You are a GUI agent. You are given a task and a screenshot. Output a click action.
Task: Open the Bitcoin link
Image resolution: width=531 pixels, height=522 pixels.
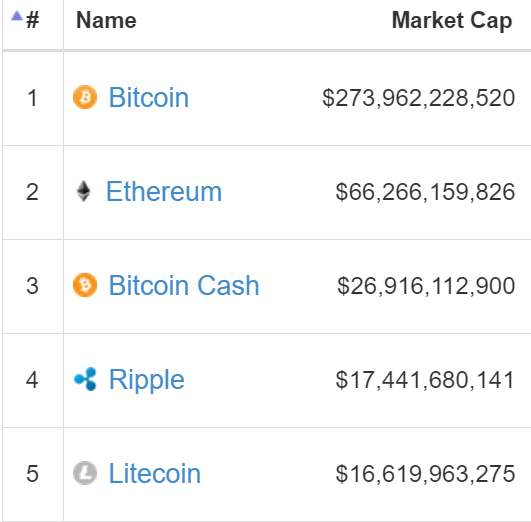pyautogui.click(x=149, y=98)
